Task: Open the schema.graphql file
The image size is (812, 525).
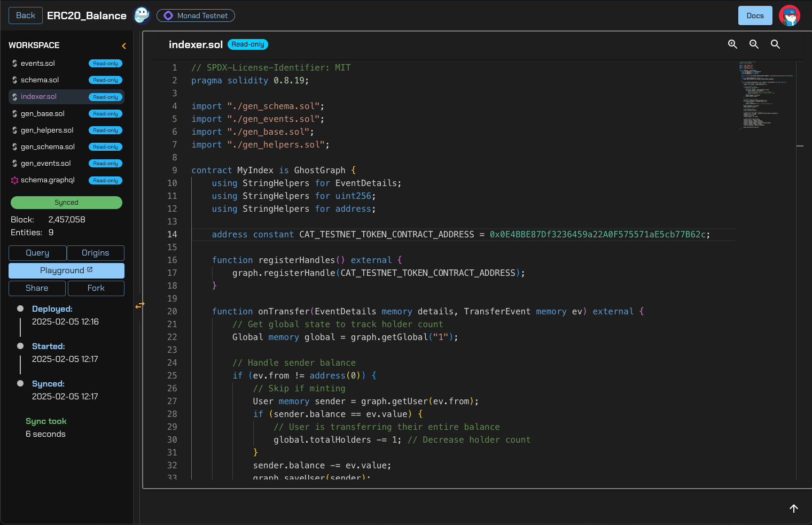Action: pos(48,180)
